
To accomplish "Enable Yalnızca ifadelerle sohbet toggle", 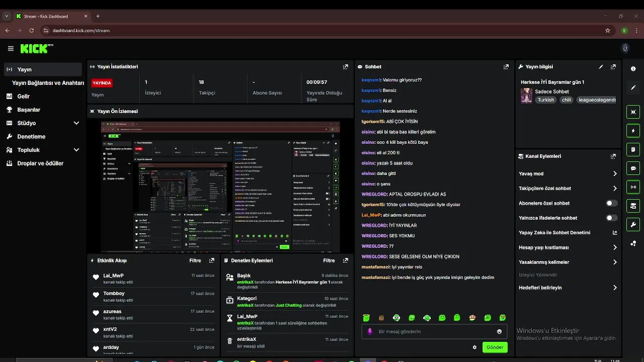I will coord(611,218).
